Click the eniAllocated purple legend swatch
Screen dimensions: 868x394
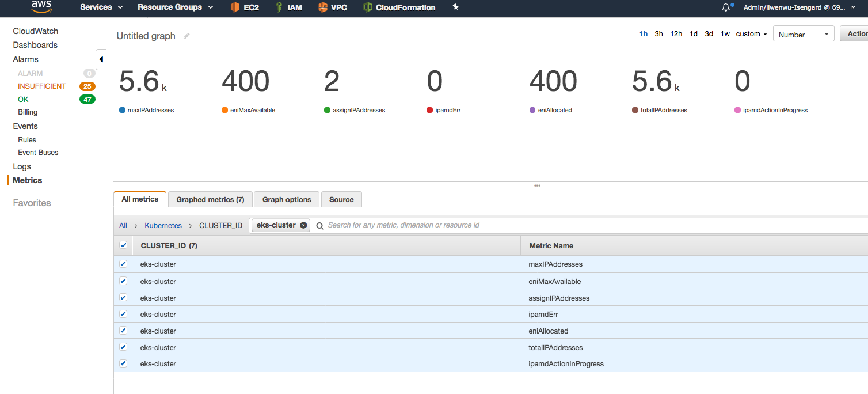[532, 110]
